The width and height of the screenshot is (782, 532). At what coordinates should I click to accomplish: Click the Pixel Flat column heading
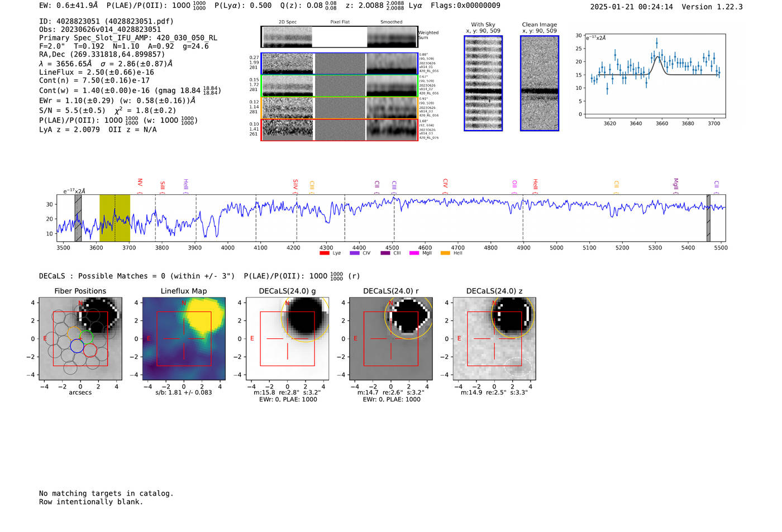tap(340, 22)
